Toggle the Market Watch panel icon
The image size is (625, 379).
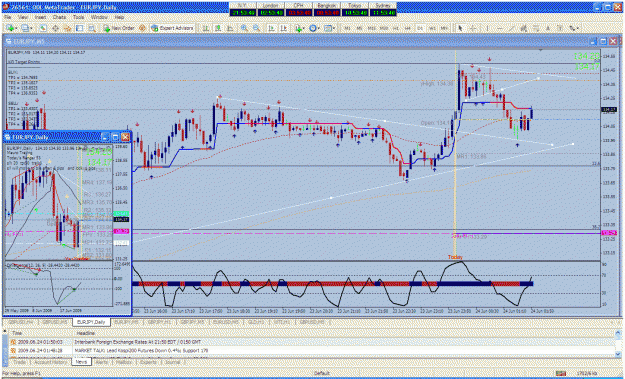pyautogui.click(x=43, y=28)
